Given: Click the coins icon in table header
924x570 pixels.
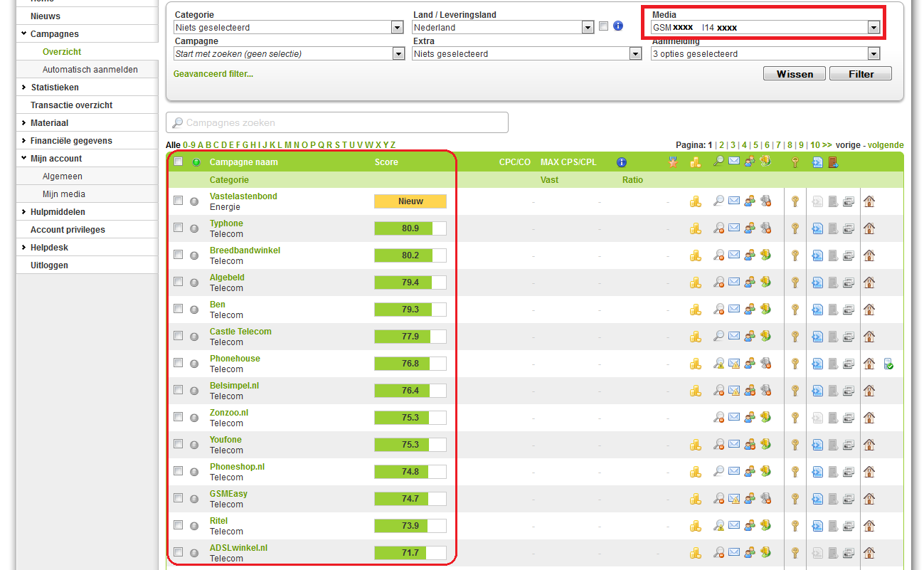Looking at the screenshot, I should coord(696,162).
